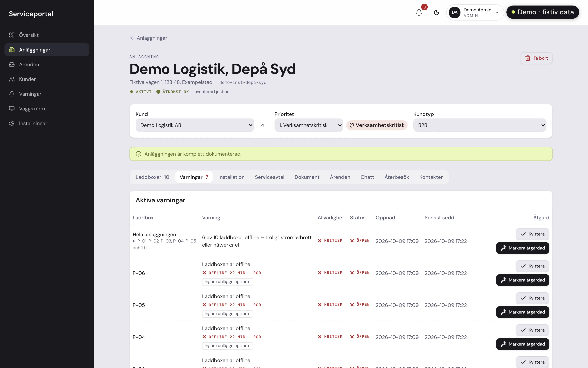Switch to the Serviceavtal tab
Viewport: 588px width, 368px height.
pos(269,177)
